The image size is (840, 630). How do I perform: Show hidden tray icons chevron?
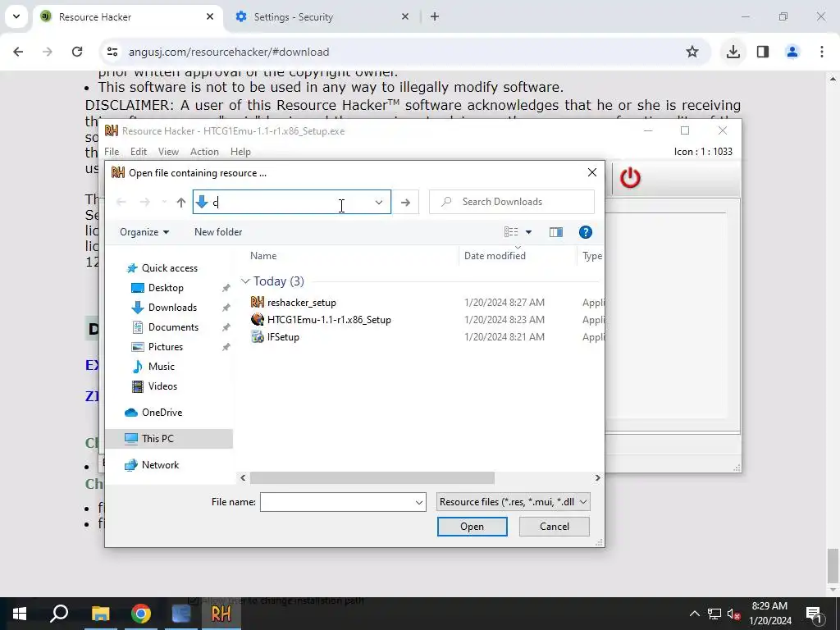(694, 614)
